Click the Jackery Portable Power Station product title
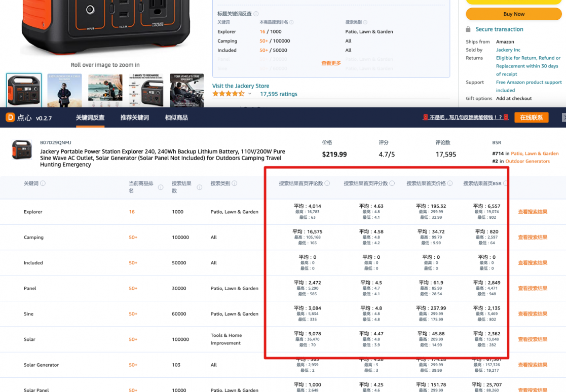Screen dimensions: 566x392 click(163, 158)
